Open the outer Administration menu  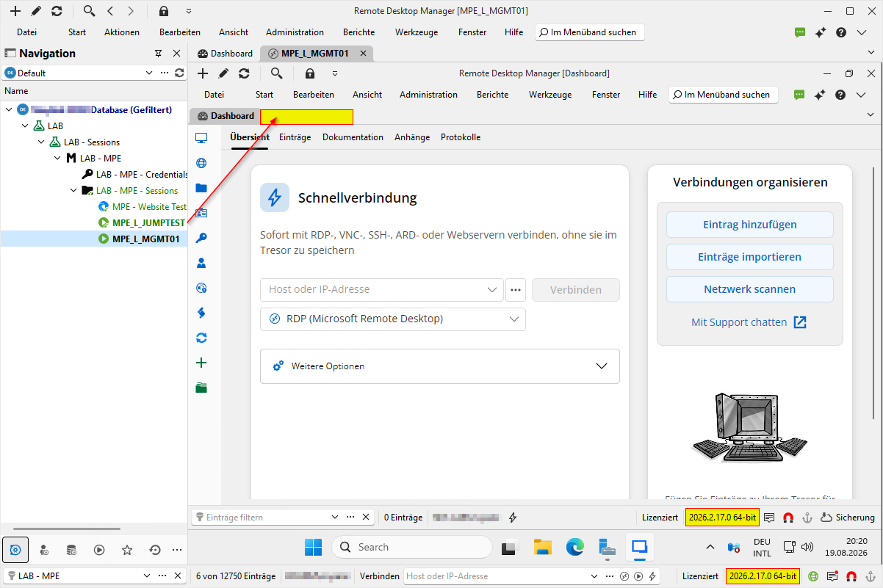point(295,32)
